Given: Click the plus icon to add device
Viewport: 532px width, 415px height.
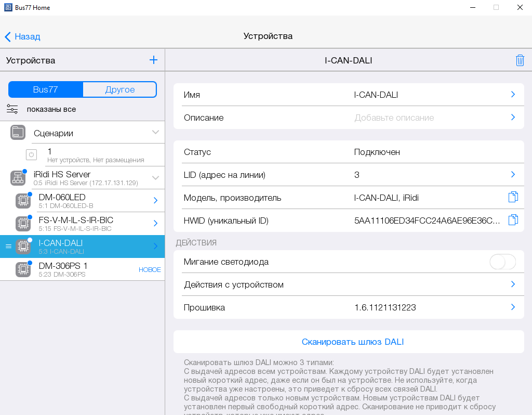Looking at the screenshot, I should (x=153, y=60).
